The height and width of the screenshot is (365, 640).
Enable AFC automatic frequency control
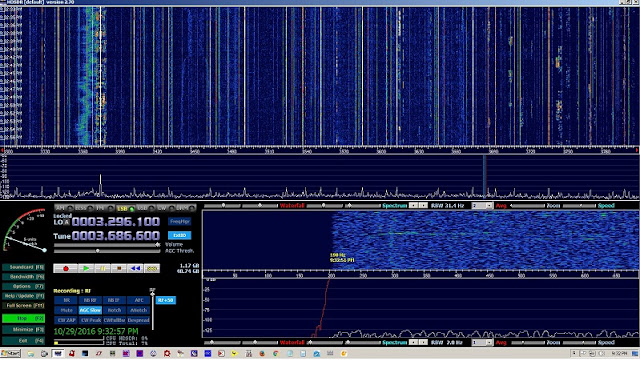pos(138,300)
